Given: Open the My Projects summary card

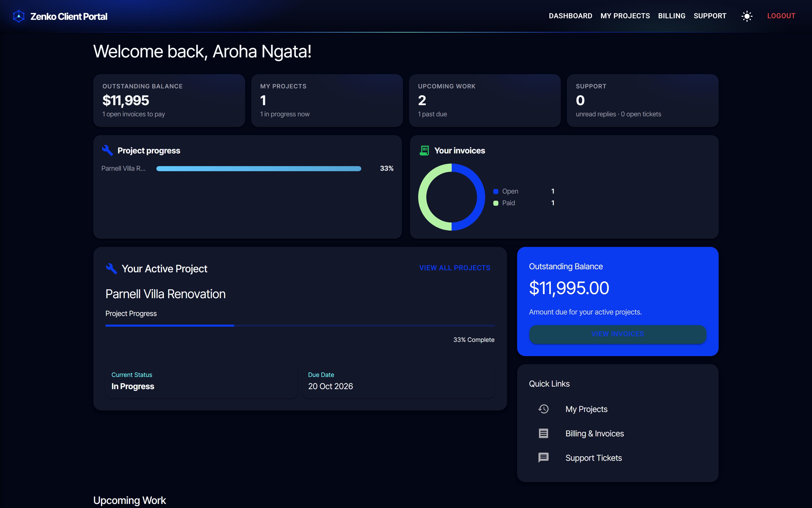Looking at the screenshot, I should (x=327, y=101).
